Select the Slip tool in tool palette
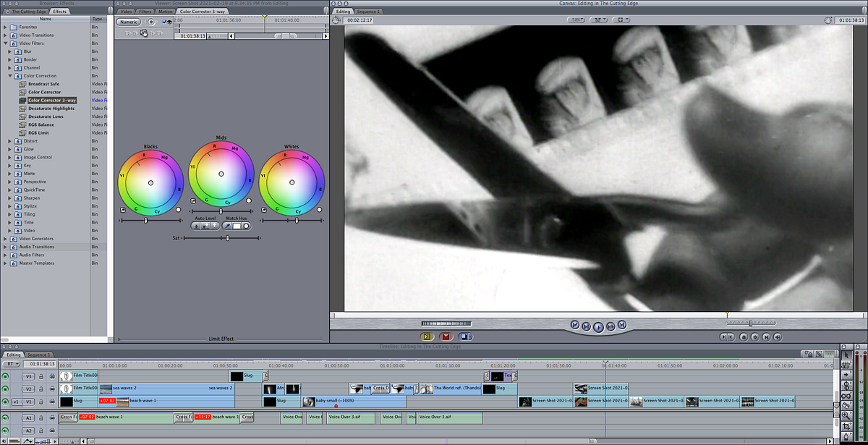 coord(847,396)
